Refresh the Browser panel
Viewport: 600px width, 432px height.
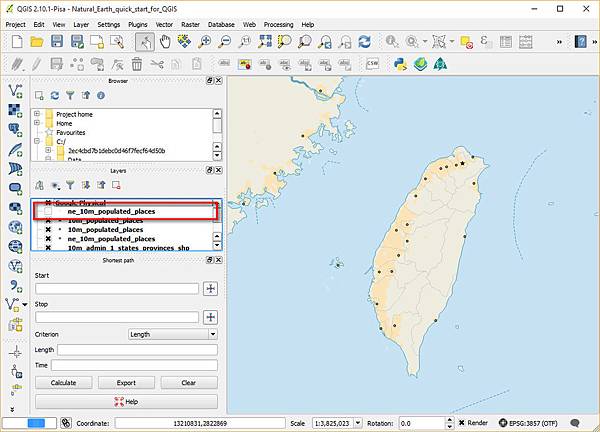(x=55, y=96)
